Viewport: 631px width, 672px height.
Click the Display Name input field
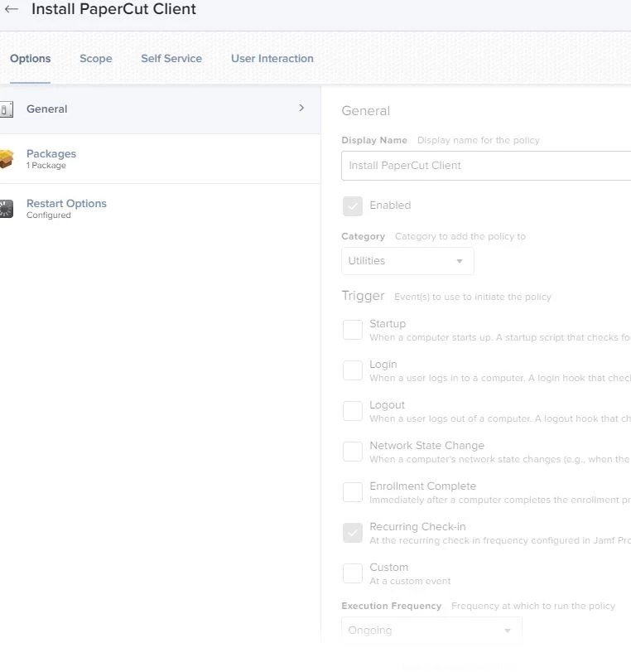click(486, 166)
